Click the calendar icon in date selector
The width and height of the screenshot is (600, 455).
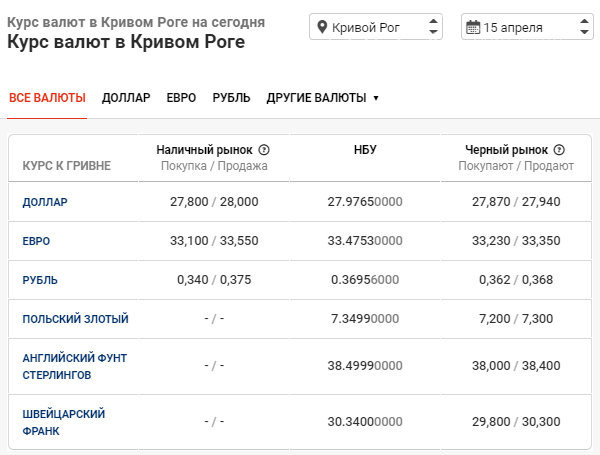click(x=473, y=27)
